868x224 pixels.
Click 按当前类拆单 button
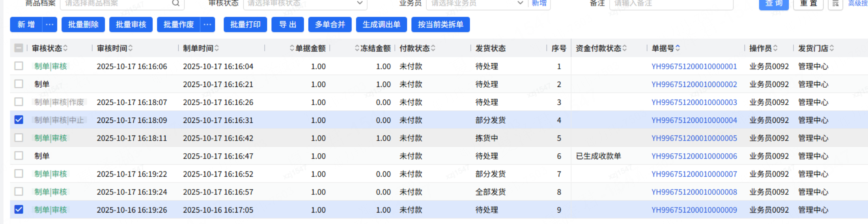[441, 24]
